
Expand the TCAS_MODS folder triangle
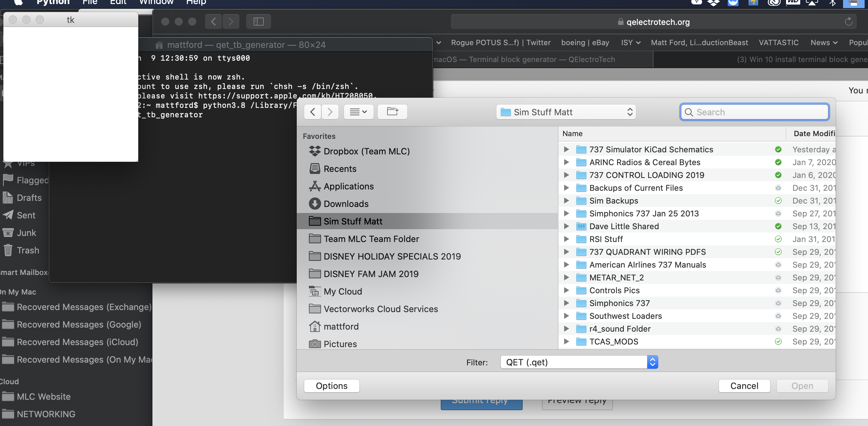tap(567, 341)
